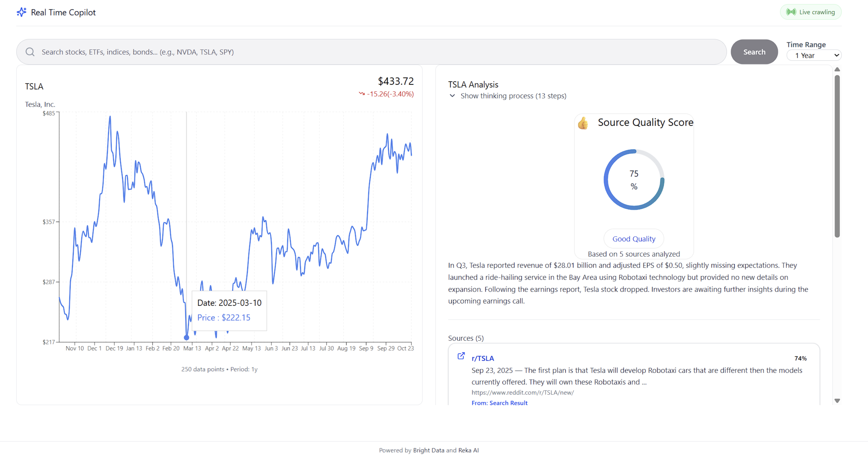Click the red downward price trend icon
Image resolution: width=868 pixels, height=457 pixels.
click(x=361, y=94)
